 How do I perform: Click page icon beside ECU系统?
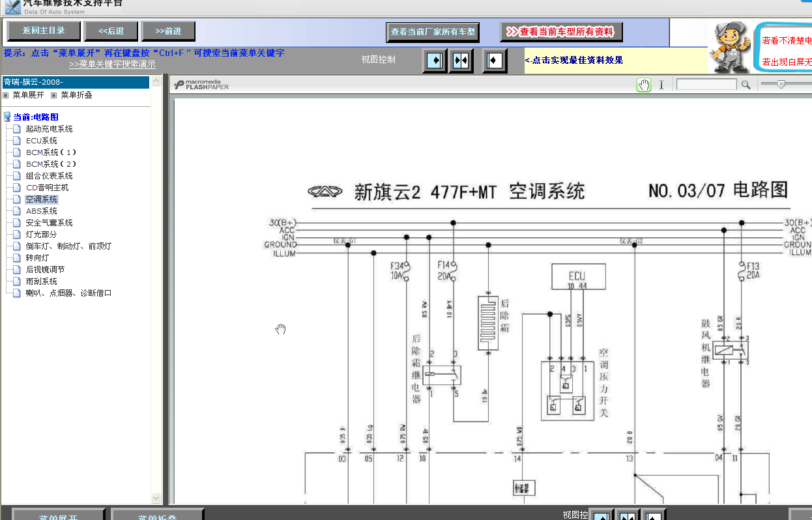17,141
